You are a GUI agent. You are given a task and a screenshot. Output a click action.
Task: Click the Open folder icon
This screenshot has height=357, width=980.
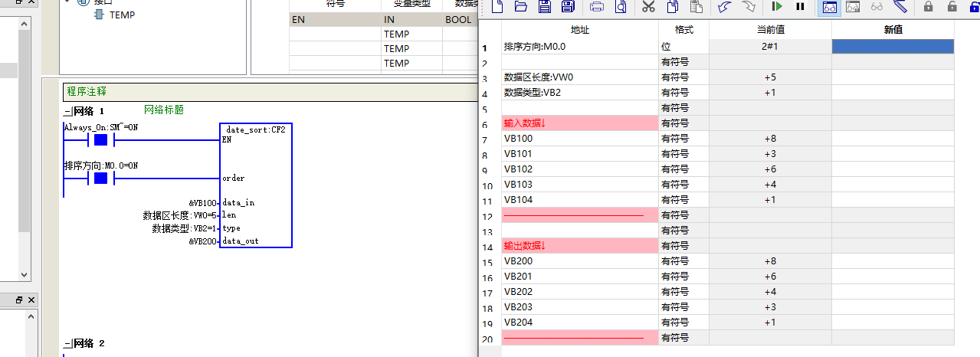[521, 7]
